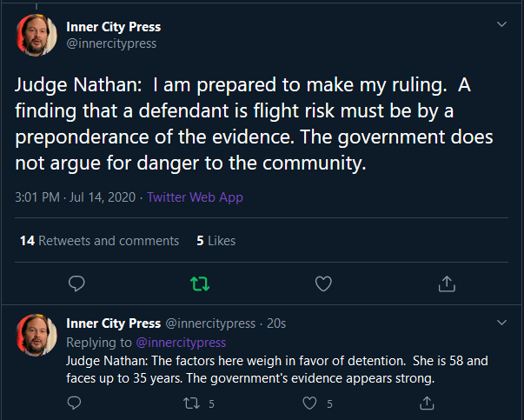Like the main tweet with heart icon

pos(323,283)
